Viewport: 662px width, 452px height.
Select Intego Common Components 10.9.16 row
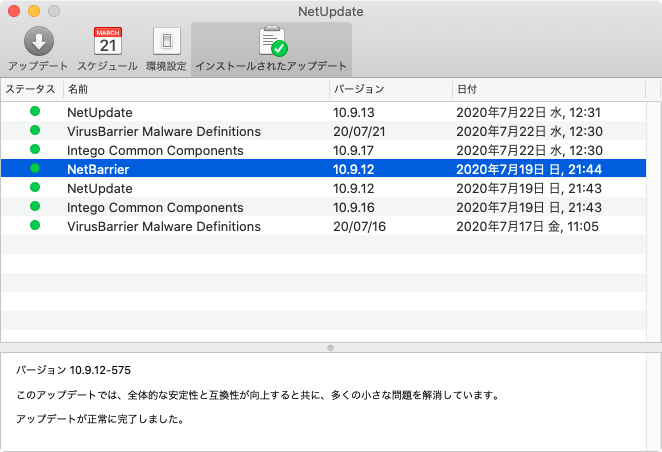click(323, 207)
